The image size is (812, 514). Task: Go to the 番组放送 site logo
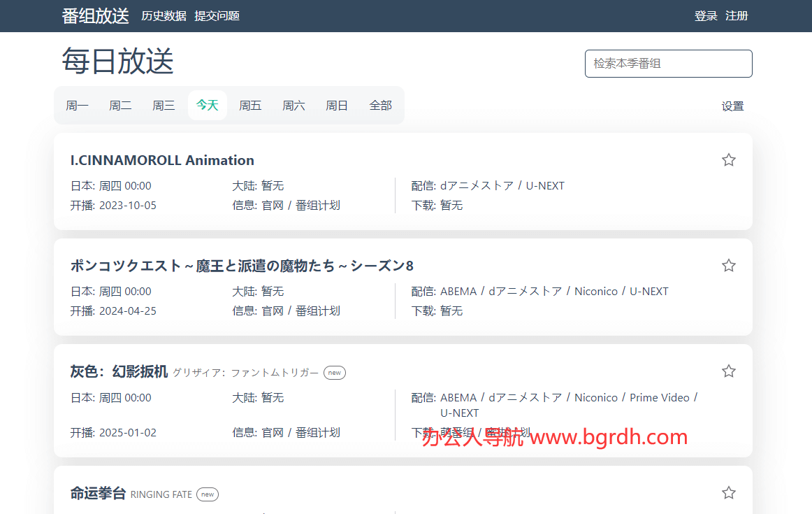click(x=95, y=16)
